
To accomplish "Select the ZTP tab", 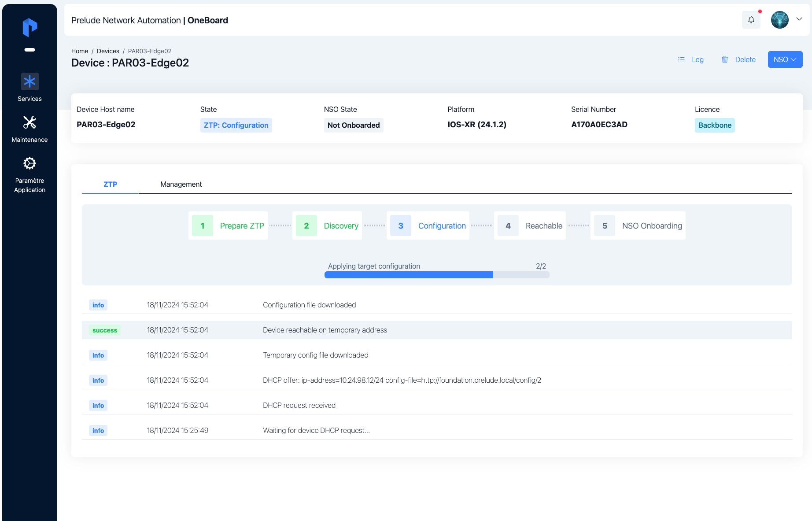I will [110, 184].
